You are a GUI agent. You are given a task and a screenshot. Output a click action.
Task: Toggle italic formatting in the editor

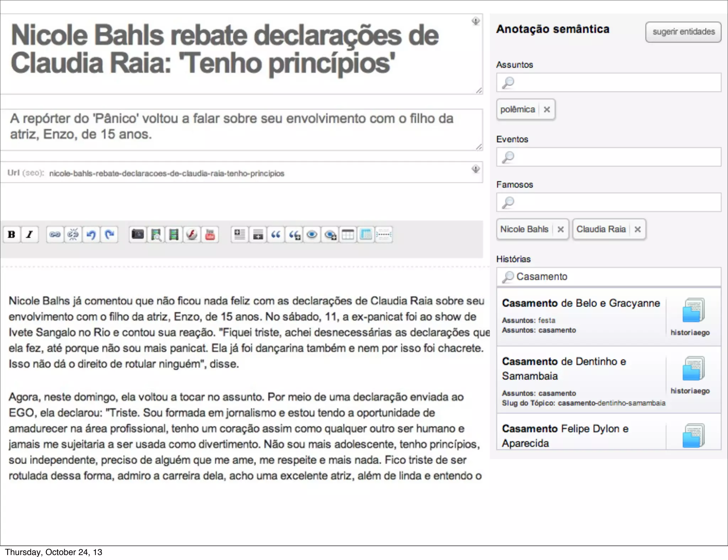(30, 235)
